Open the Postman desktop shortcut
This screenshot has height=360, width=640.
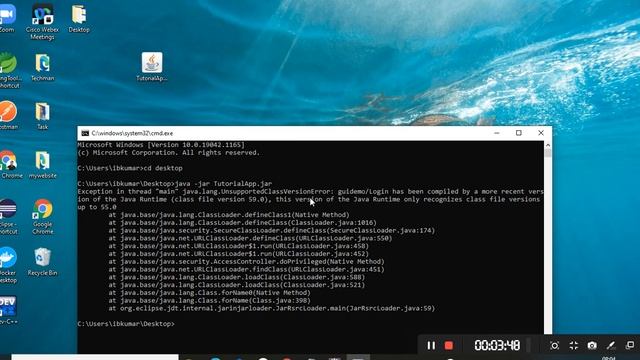pyautogui.click(x=8, y=115)
